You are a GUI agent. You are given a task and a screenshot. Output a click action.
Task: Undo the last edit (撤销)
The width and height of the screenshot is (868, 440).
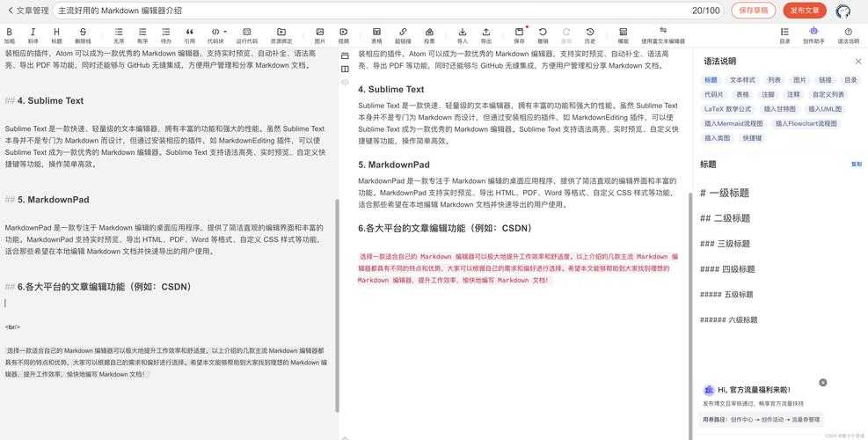(543, 35)
